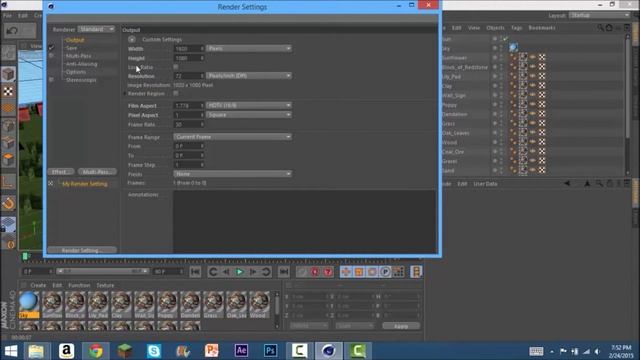Open the Save section in Render Settings
The width and height of the screenshot is (640, 360).
(71, 48)
